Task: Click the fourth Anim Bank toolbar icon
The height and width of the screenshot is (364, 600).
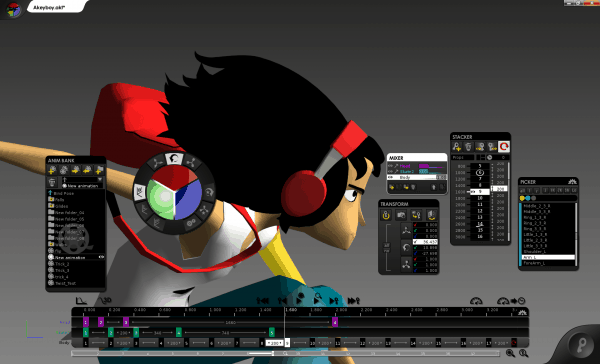Action: pyautogui.click(x=88, y=170)
